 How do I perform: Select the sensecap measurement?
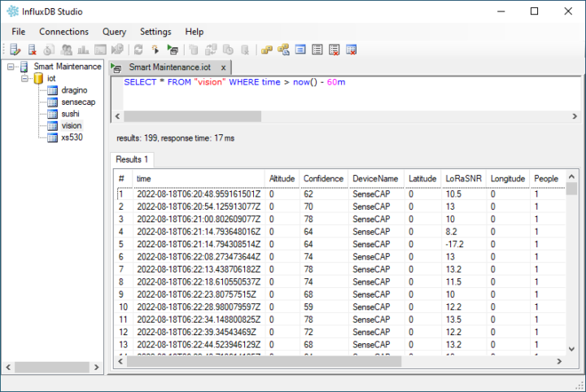click(x=78, y=102)
